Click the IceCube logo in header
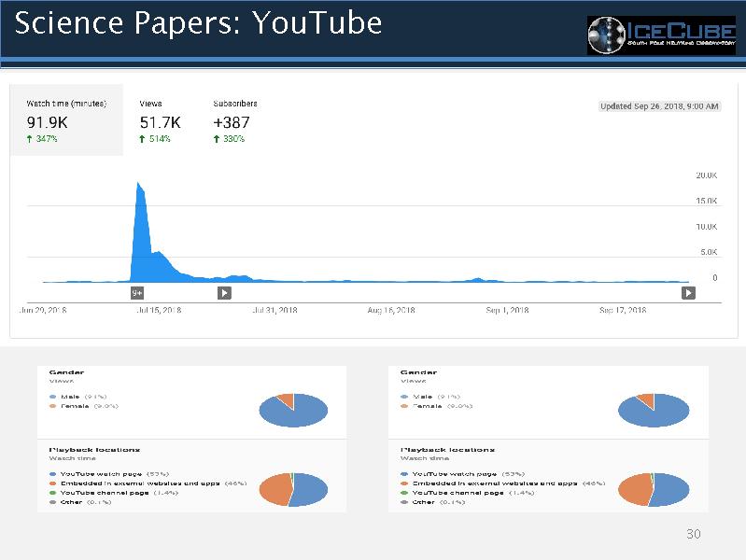 tap(661, 35)
